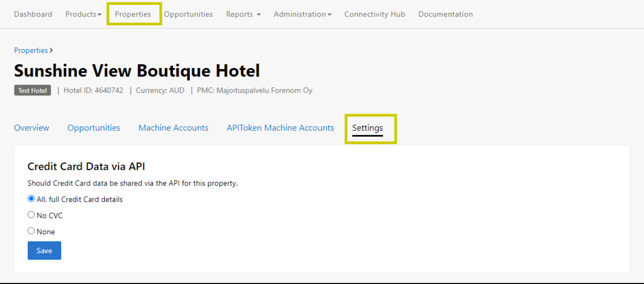The image size is (644, 284).
Task: Open the Documentation page
Action: [x=445, y=14]
